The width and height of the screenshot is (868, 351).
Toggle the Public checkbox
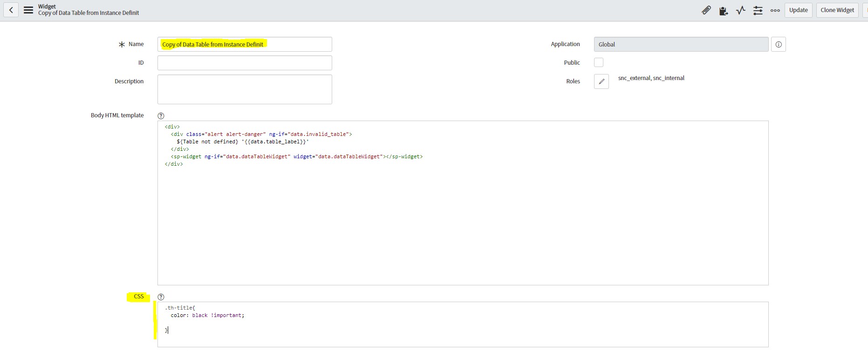599,62
